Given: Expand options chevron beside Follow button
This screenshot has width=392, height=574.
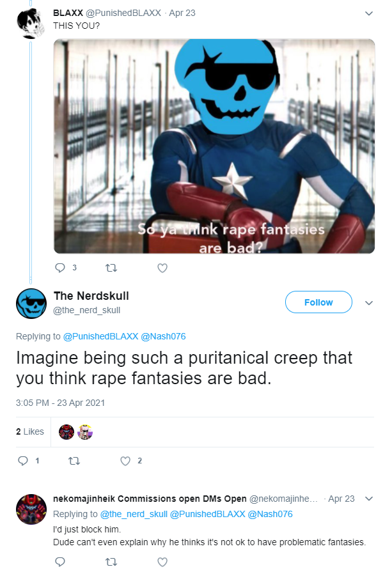Looking at the screenshot, I should coord(369,303).
